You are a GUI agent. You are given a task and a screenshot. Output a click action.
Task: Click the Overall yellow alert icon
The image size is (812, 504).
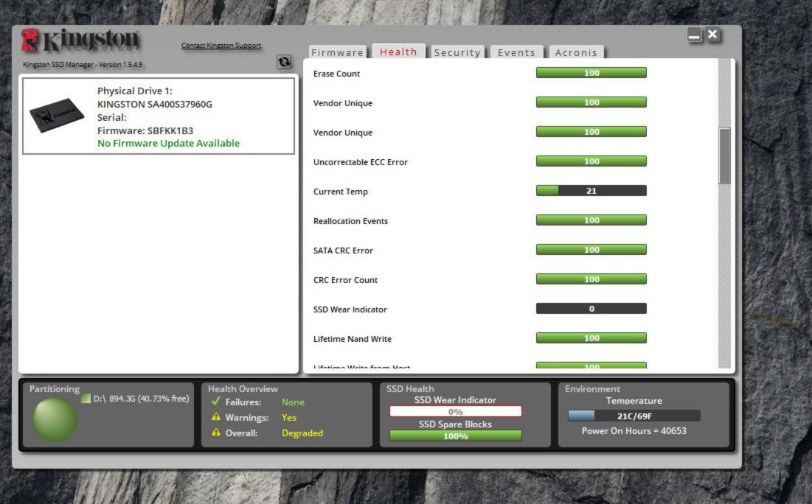coord(216,433)
